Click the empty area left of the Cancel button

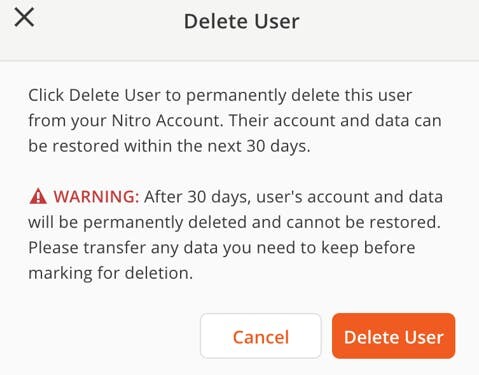pos(100,336)
